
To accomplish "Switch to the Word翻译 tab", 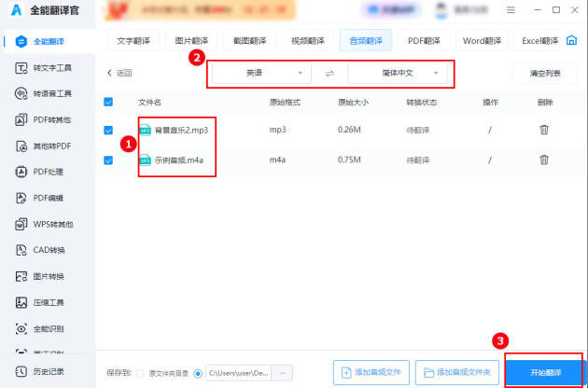I will (482, 40).
